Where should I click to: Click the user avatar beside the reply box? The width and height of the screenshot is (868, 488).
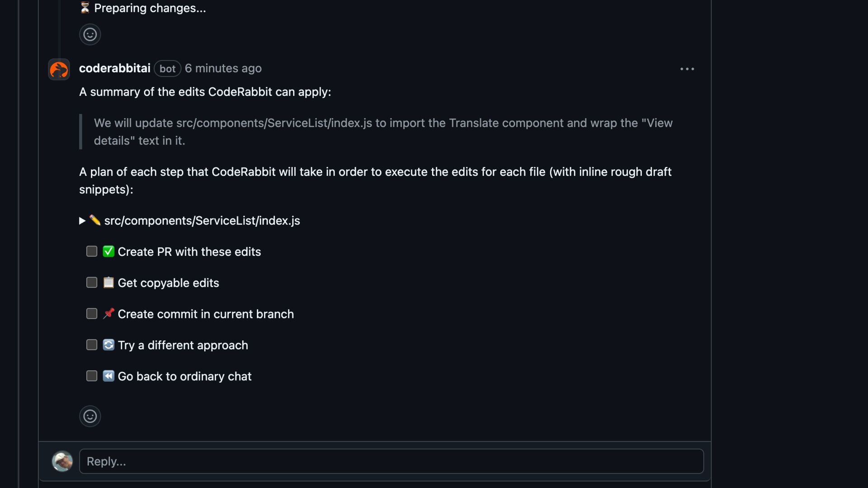62,461
